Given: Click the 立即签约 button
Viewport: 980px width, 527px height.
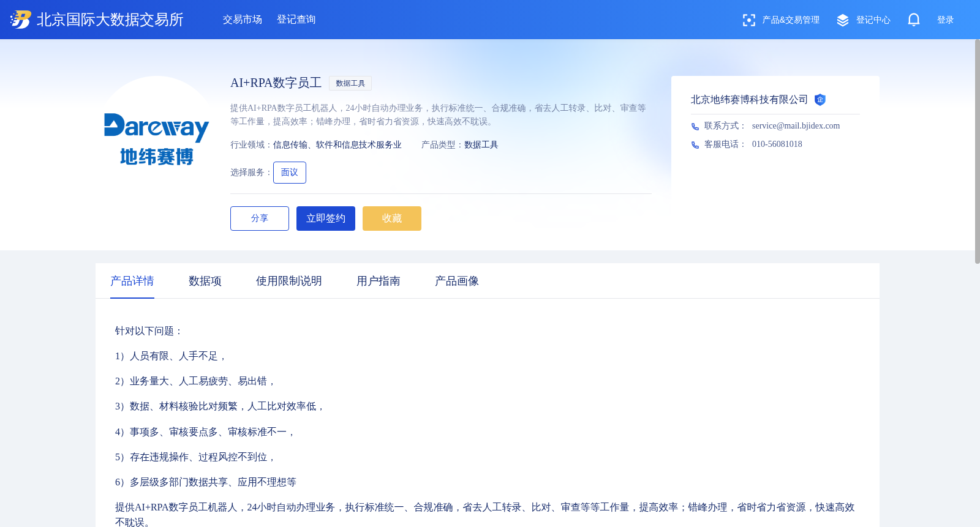Looking at the screenshot, I should tap(326, 219).
